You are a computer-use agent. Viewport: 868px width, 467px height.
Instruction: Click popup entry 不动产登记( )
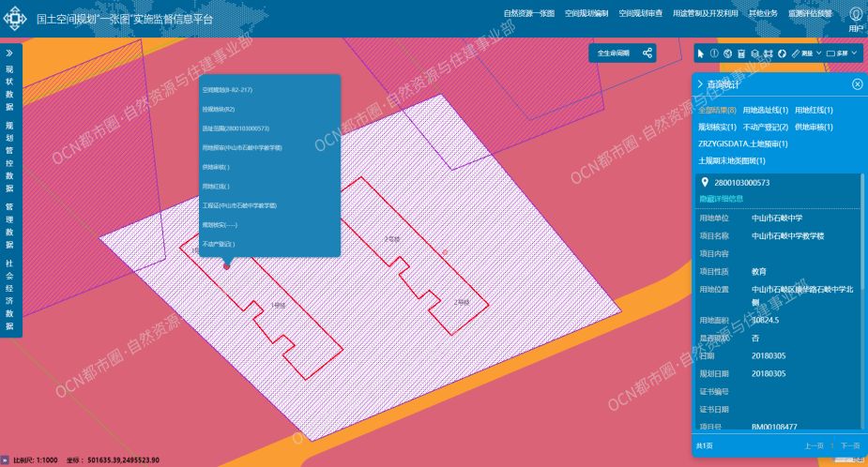219,244
